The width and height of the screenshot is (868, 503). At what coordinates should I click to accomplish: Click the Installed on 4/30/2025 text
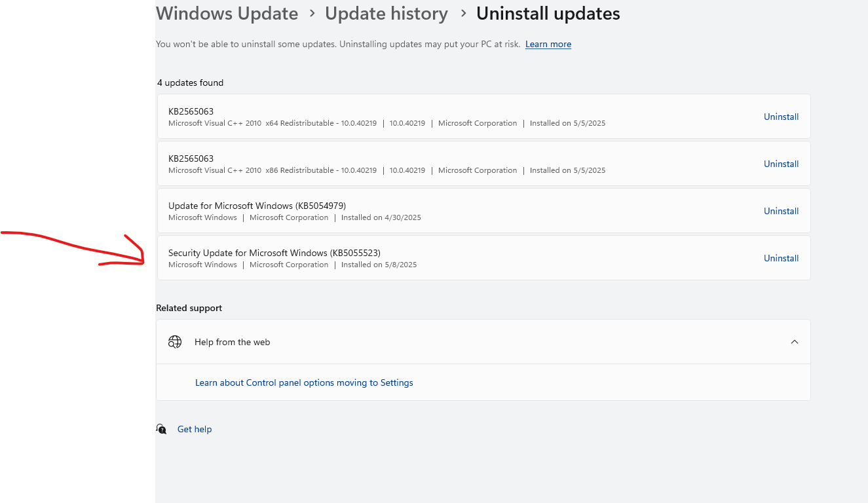pos(381,217)
